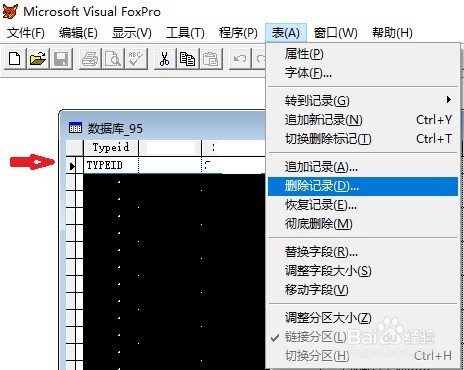Open the 帮助(H) menu
Viewport: 464px width, 370px height.
pyautogui.click(x=392, y=33)
